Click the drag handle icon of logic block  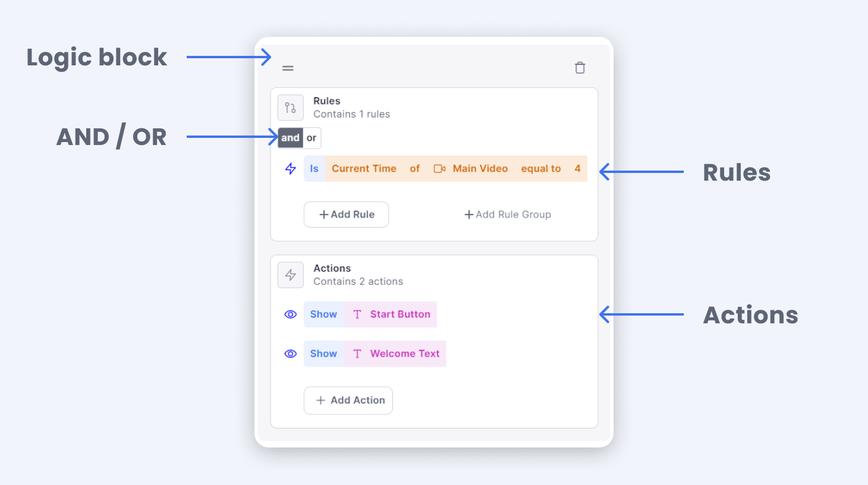[x=288, y=68]
